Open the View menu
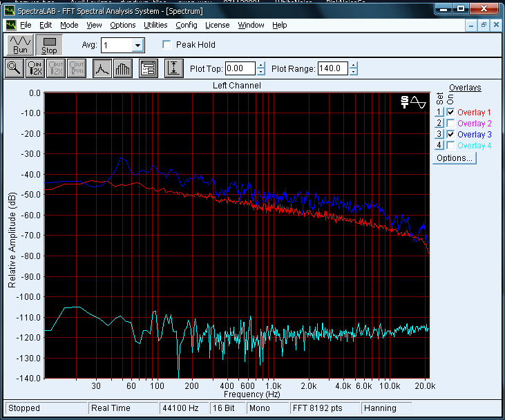The height and width of the screenshot is (420, 505). [94, 25]
